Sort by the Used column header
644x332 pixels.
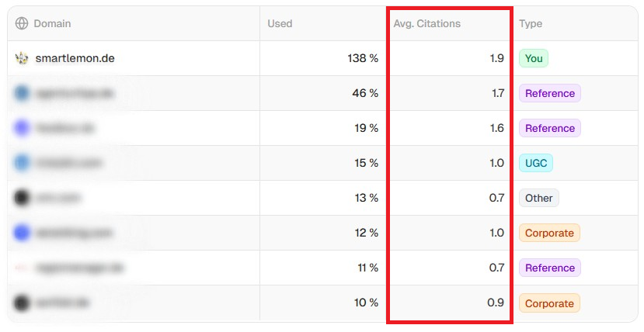280,23
